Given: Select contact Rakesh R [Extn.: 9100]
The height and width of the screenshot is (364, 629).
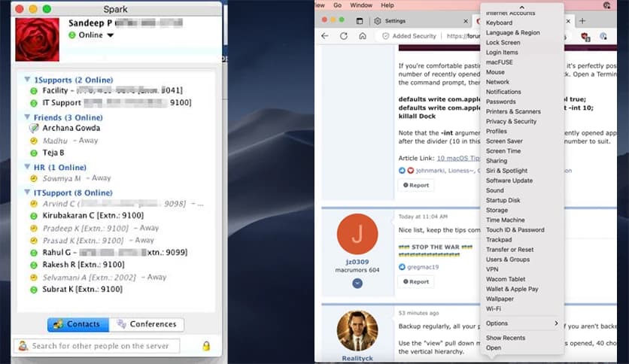Looking at the screenshot, I should (x=84, y=265).
